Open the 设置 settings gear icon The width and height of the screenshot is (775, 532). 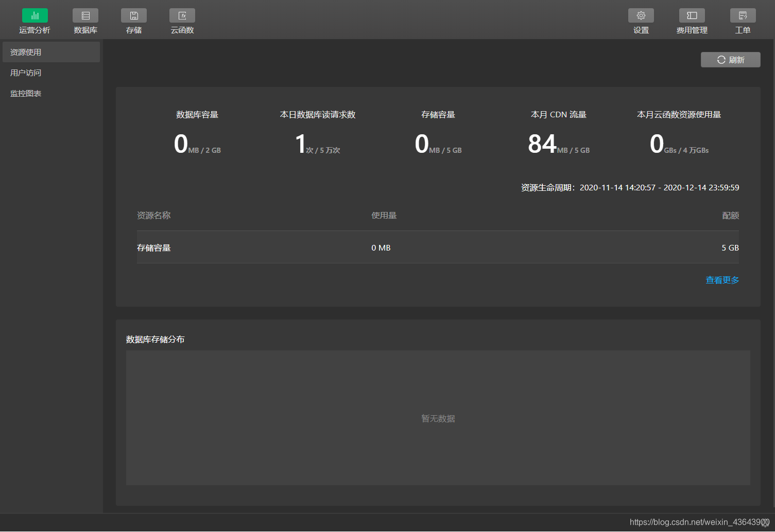[x=641, y=15]
